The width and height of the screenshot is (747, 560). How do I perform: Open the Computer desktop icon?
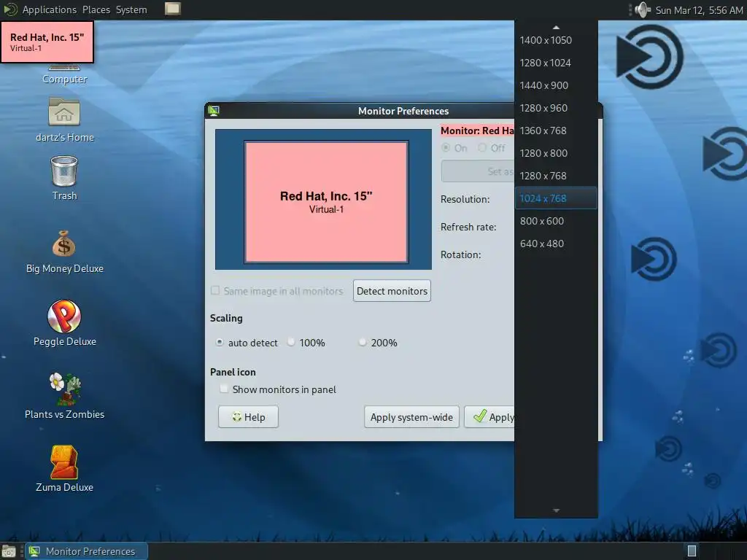pos(64,74)
